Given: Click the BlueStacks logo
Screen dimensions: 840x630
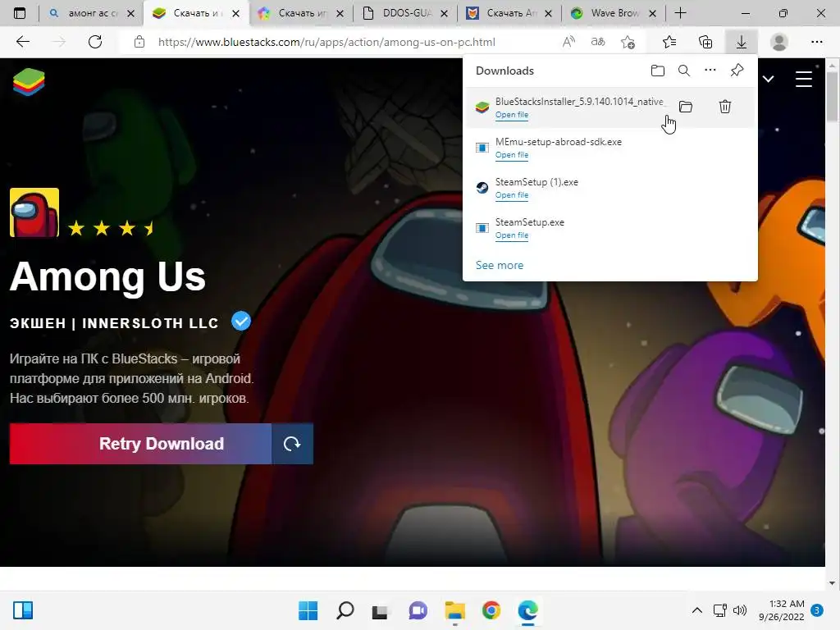Looking at the screenshot, I should [29, 82].
